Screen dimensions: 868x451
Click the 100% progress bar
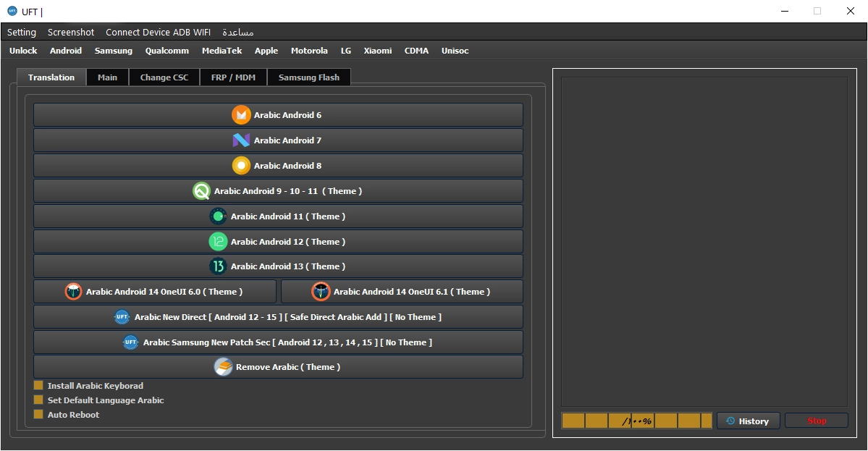(x=636, y=421)
